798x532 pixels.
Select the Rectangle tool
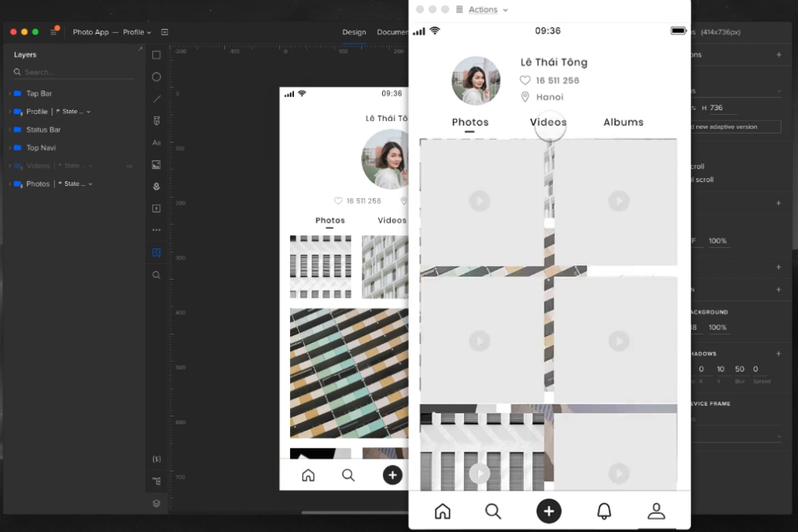tap(156, 55)
